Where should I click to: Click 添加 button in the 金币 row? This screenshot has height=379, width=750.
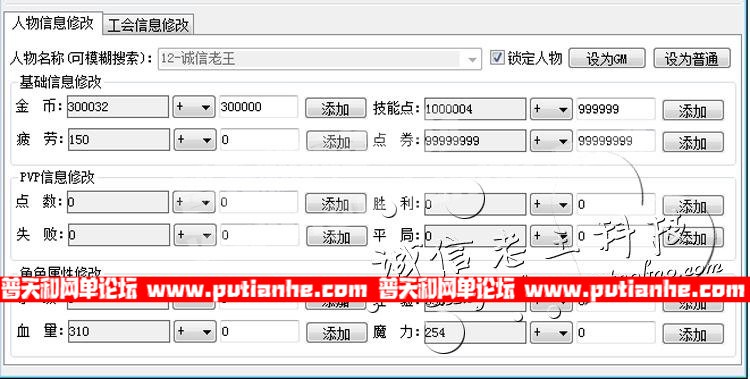[x=336, y=109]
